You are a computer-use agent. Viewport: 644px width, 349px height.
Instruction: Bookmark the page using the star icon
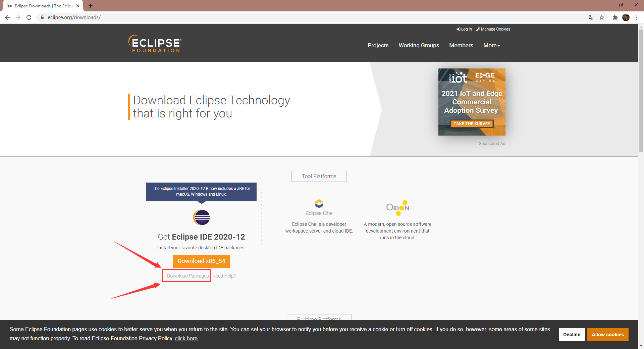[602, 17]
